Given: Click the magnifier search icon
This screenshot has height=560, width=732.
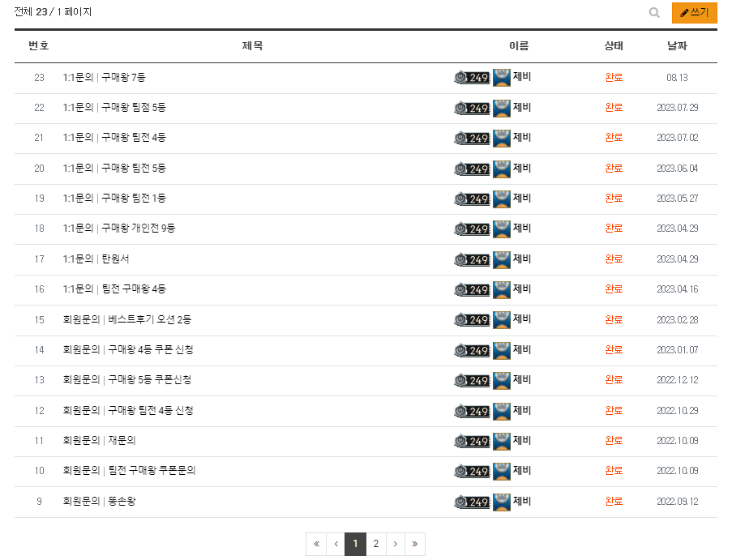Looking at the screenshot, I should [654, 13].
